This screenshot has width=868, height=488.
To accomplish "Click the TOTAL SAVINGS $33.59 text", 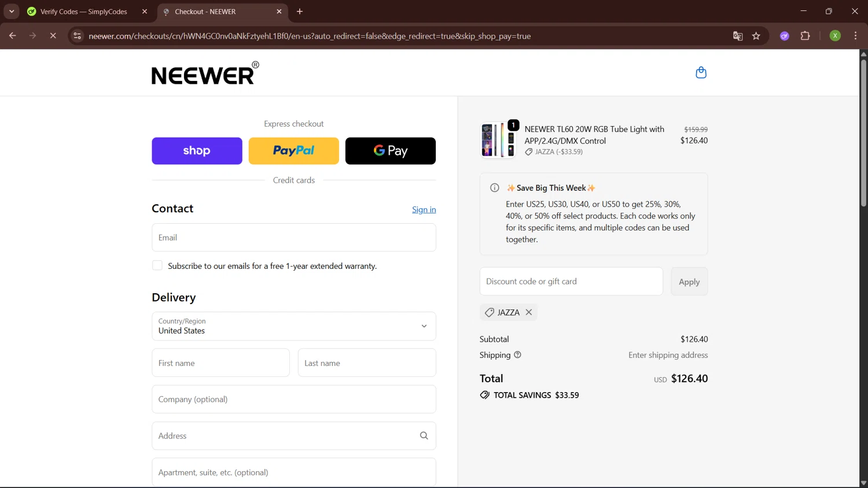I will pos(536,395).
